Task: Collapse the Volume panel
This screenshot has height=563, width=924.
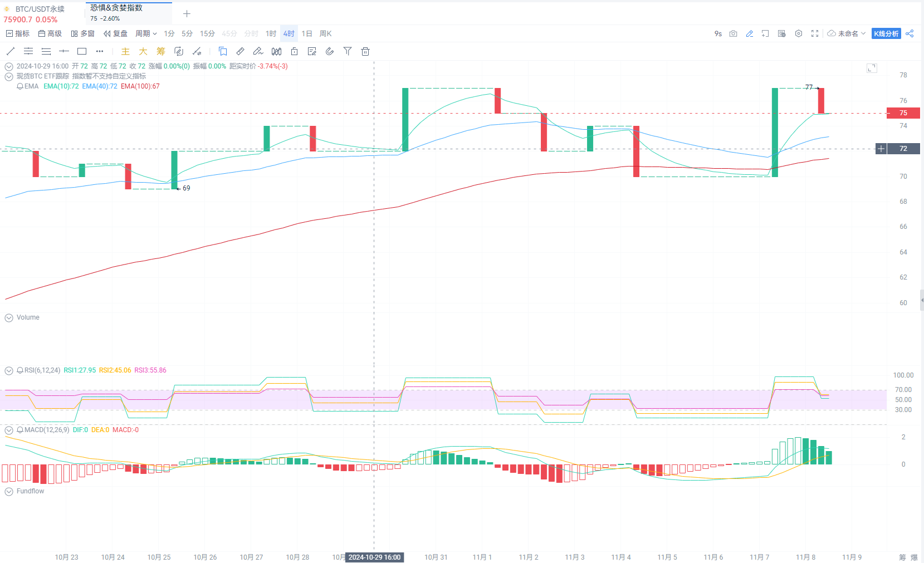Action: click(9, 317)
